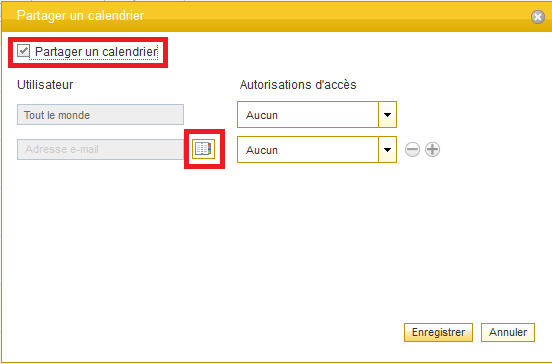Screen dimensions: 552x364
Task: Click the dialog title text in yellow bar
Action: coord(81,15)
